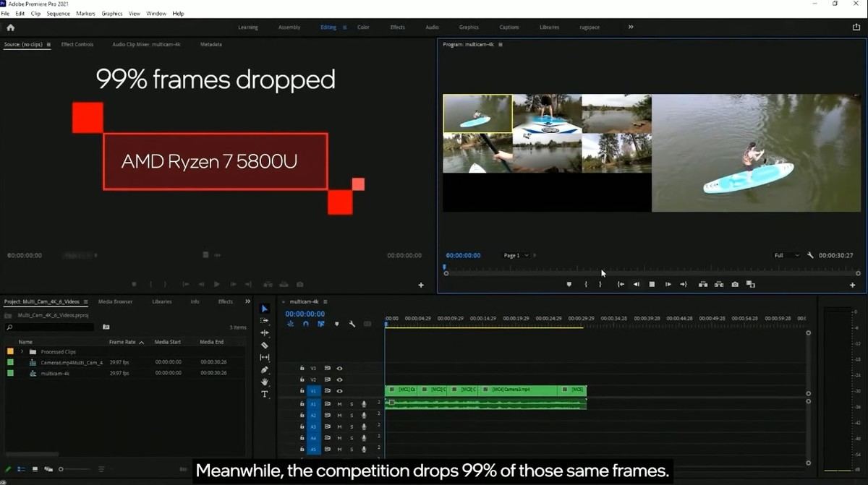Click Mark Out button in Program monitor
Screen dimensions: 868x485
(600, 285)
